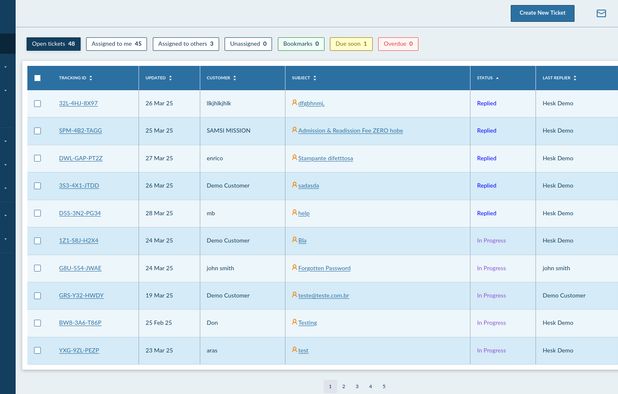Viewport: 618px width, 394px height.
Task: Select the SAMSI MISSION ticket checkbox
Action: point(37,131)
